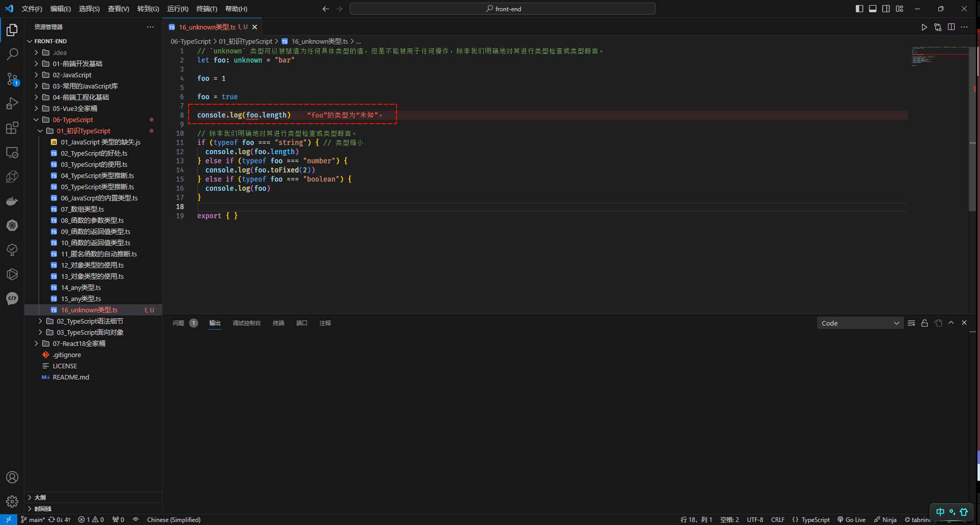Toggle output panel scroll lock

tap(925, 323)
